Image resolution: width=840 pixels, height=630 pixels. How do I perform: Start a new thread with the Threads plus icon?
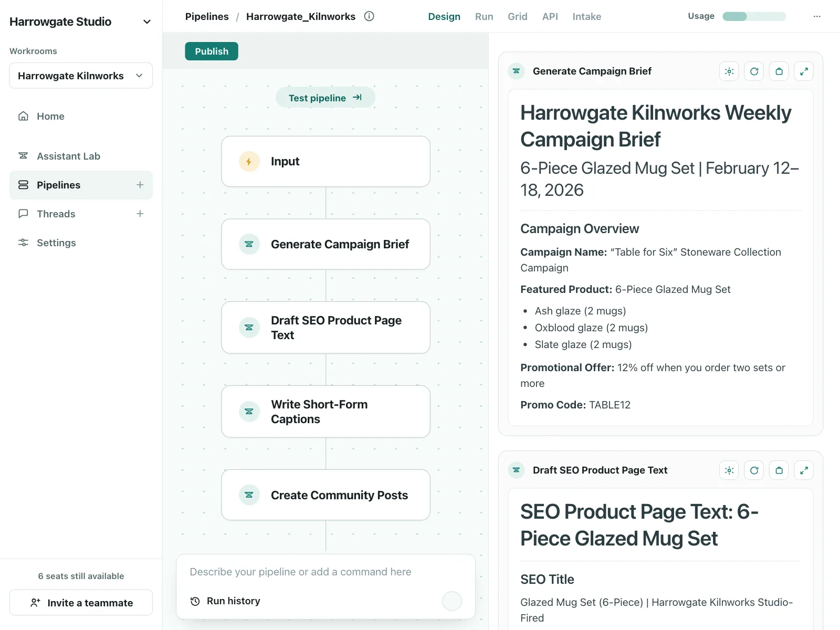[140, 214]
